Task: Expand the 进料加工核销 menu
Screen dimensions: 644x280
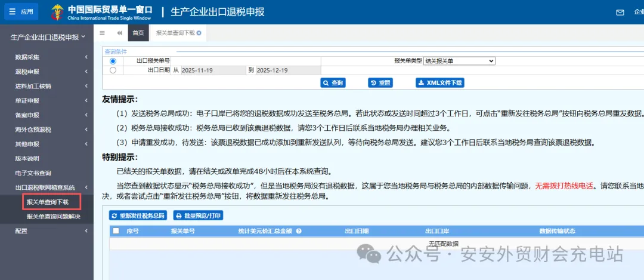Action: pyautogui.click(x=47, y=87)
